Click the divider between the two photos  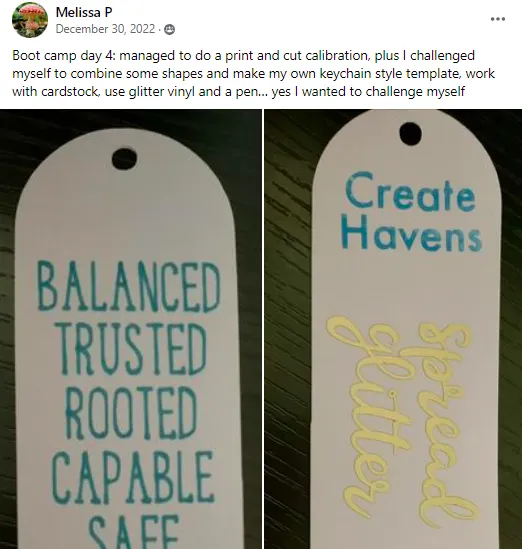(x=263, y=329)
